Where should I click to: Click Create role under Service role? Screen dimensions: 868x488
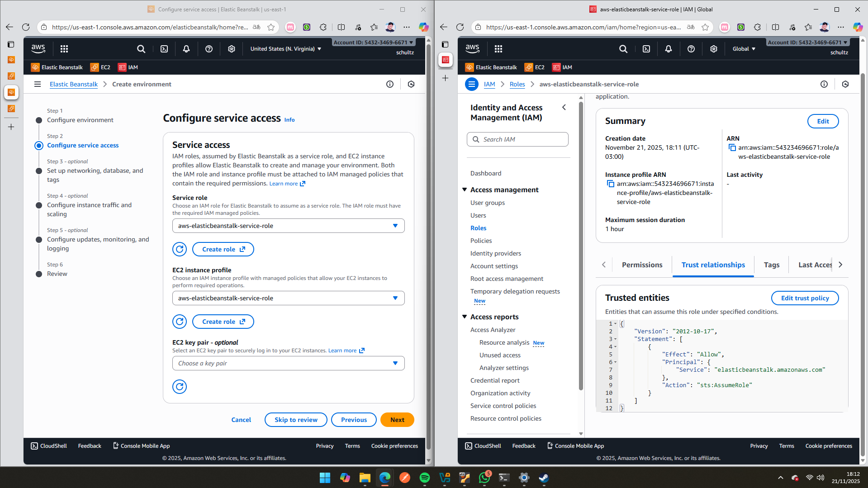(x=223, y=249)
